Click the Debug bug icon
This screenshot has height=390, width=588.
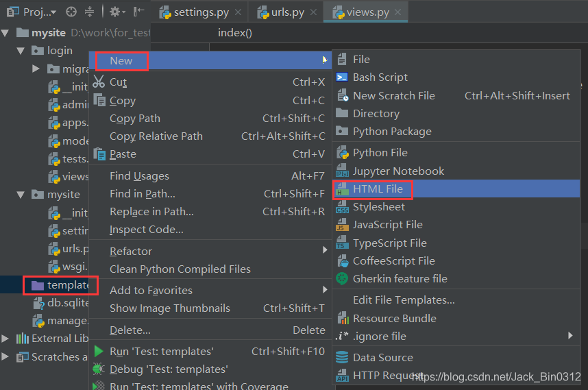pyautogui.click(x=99, y=369)
